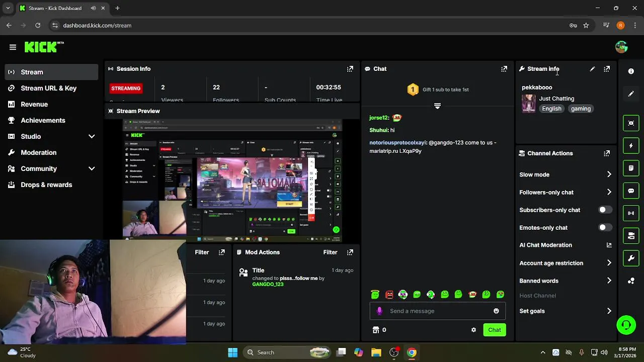Image resolution: width=644 pixels, height=362 pixels.
Task: Toggle Subscribers-only chat switch
Action: (x=605, y=210)
